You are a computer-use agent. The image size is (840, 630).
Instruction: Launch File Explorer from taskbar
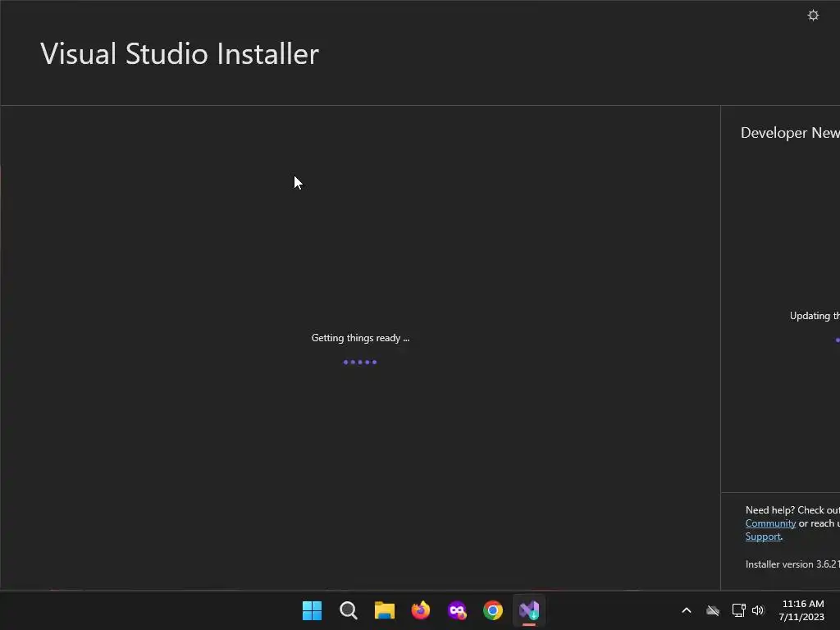(384, 610)
